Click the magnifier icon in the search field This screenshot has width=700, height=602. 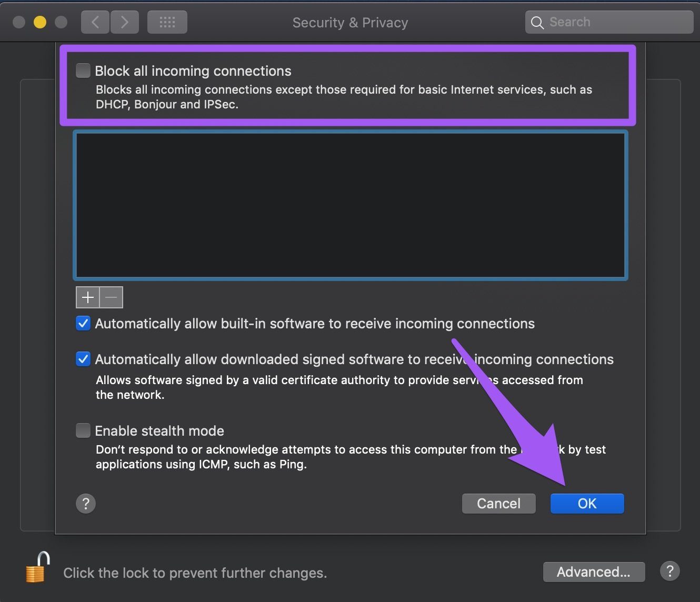(x=537, y=23)
